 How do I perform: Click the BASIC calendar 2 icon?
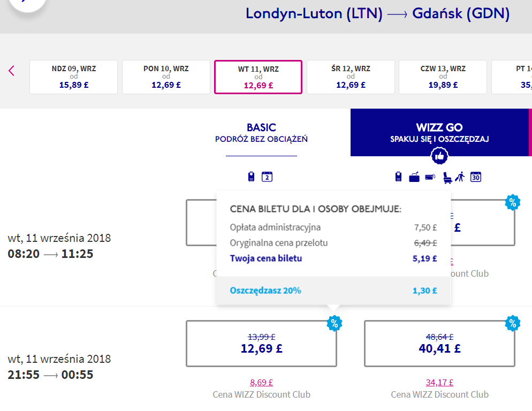pos(267,177)
